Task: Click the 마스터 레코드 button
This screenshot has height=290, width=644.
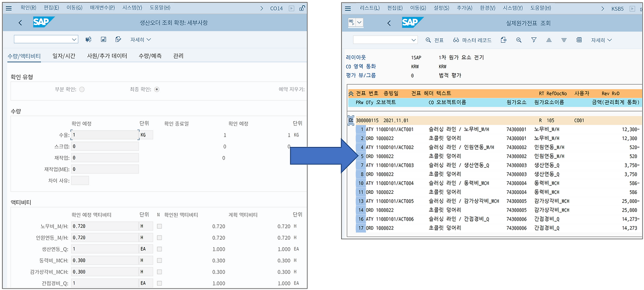Action: point(472,40)
